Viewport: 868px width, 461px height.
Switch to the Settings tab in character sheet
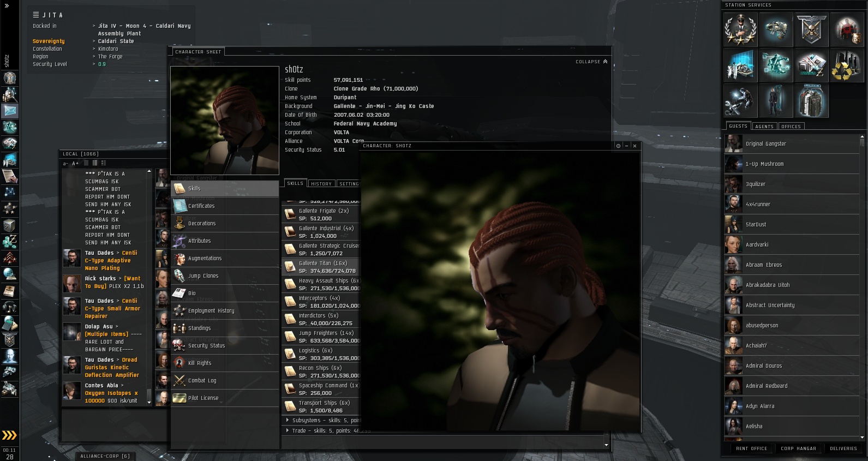(x=349, y=184)
